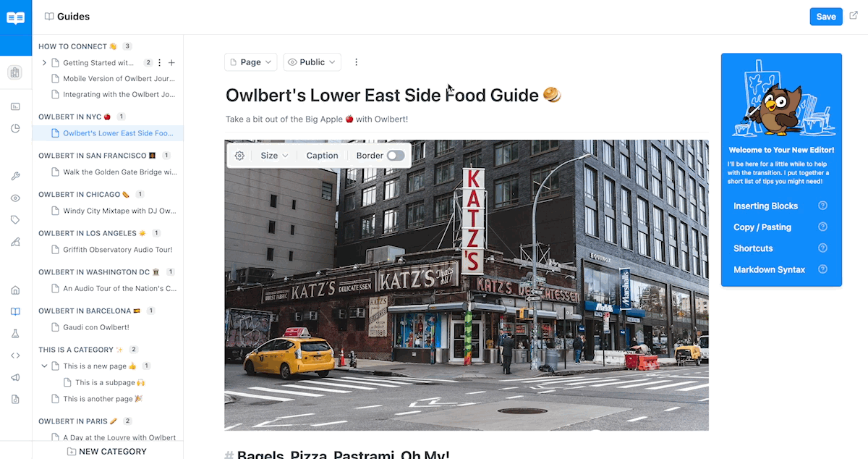Click the eye icon in left sidebar
The image size is (868, 459).
(x=15, y=198)
